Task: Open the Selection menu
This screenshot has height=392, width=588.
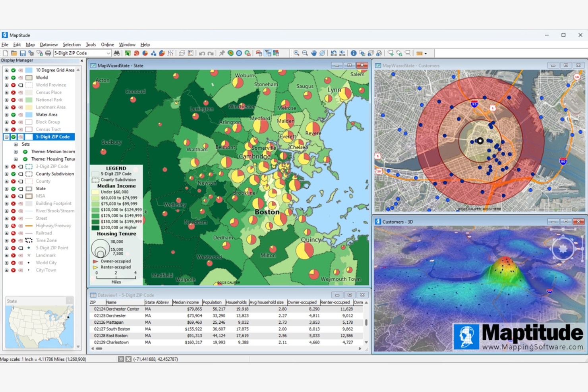Action: (72, 44)
